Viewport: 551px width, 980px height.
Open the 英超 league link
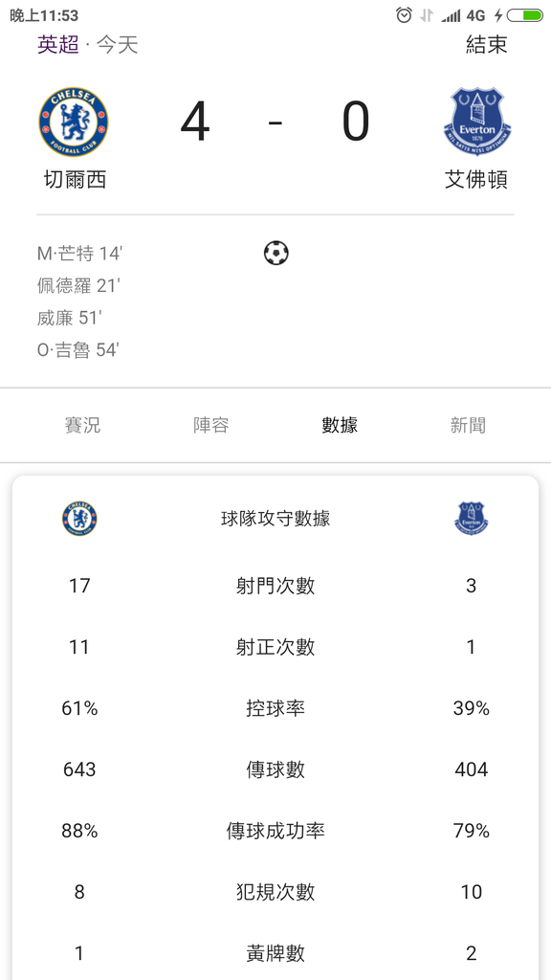[x=58, y=45]
